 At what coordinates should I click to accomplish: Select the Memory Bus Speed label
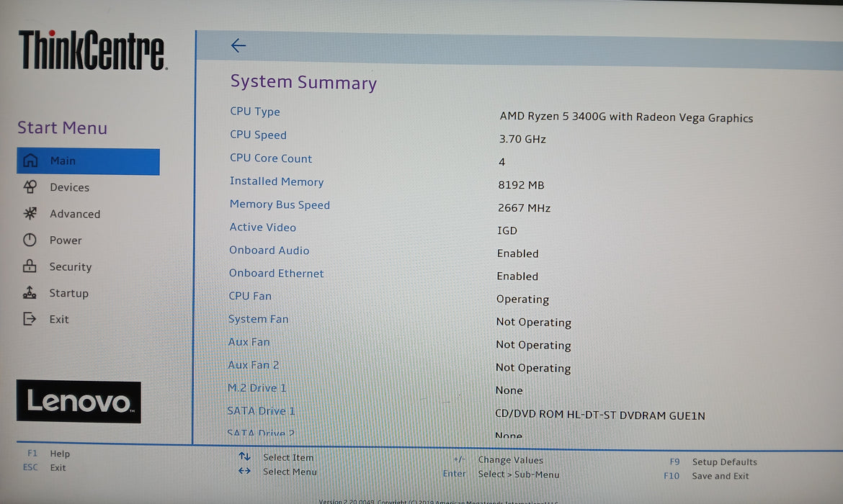(280, 204)
